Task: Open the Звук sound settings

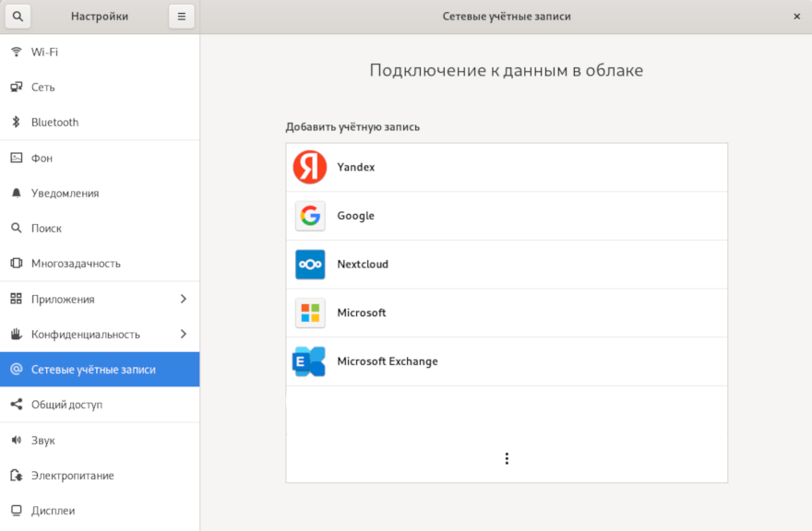Action: tap(43, 441)
